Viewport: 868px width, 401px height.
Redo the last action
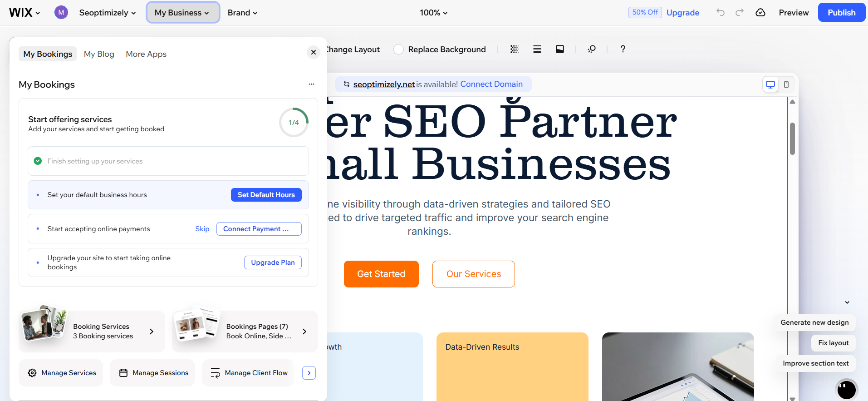pyautogui.click(x=740, y=12)
